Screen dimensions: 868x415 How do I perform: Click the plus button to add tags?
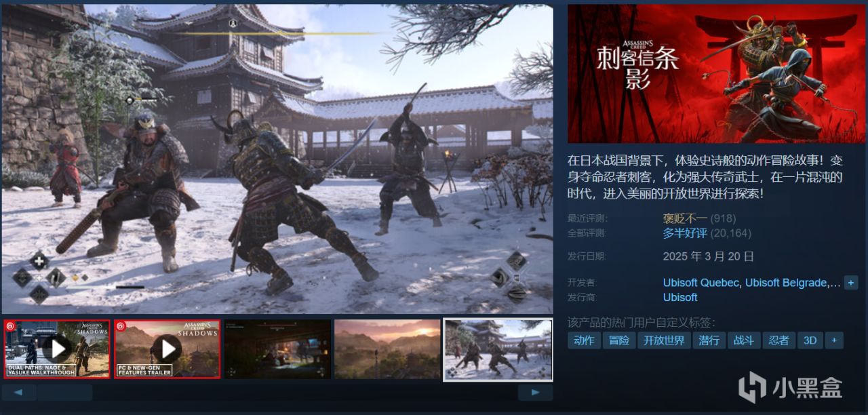(x=834, y=340)
